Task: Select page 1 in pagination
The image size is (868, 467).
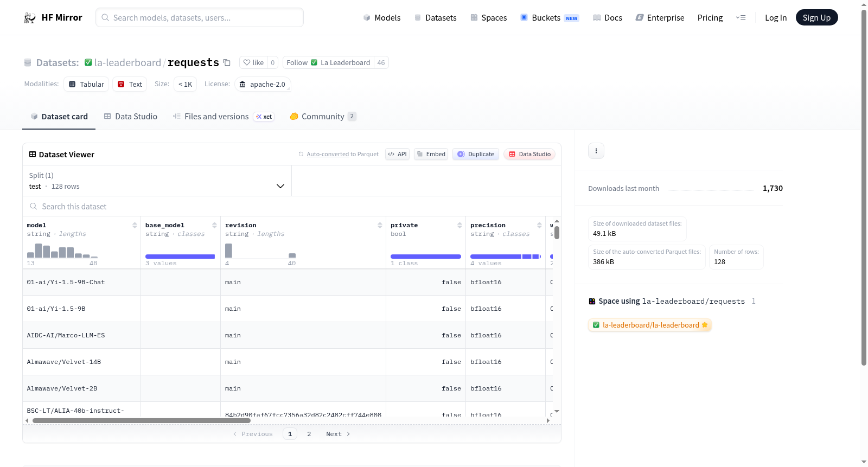Action: coord(290,434)
